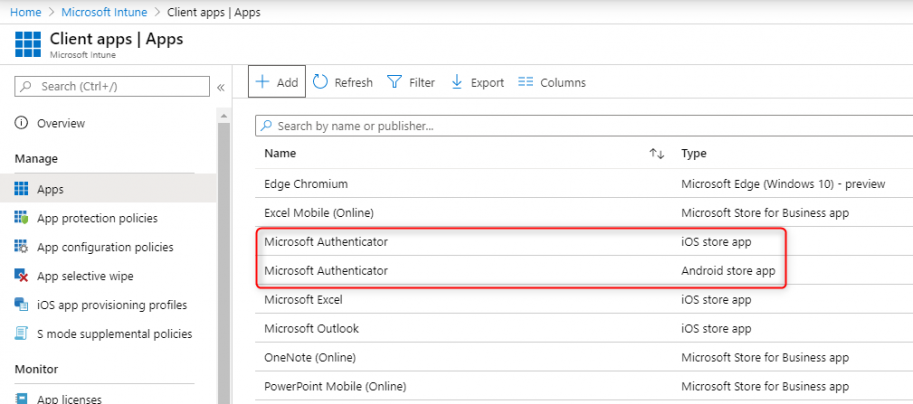The width and height of the screenshot is (913, 404).
Task: Click the Export button label
Action: tap(487, 83)
